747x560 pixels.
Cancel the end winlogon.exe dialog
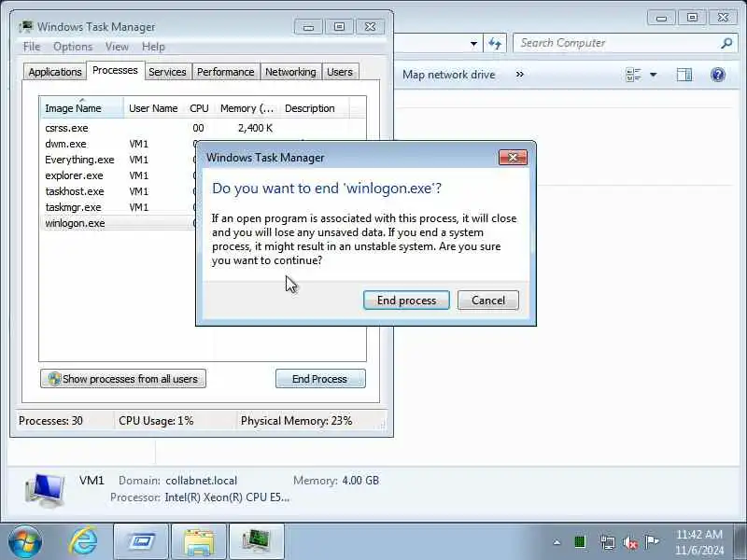487,300
